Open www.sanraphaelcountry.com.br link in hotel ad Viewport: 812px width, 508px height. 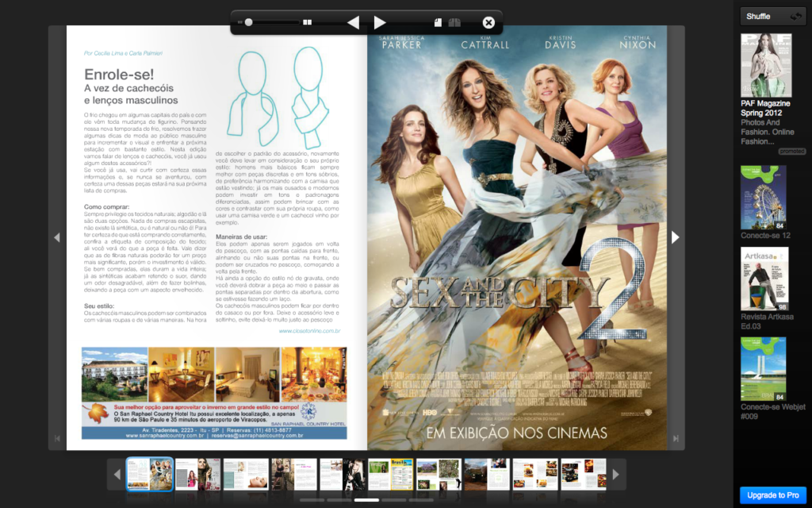tap(165, 436)
